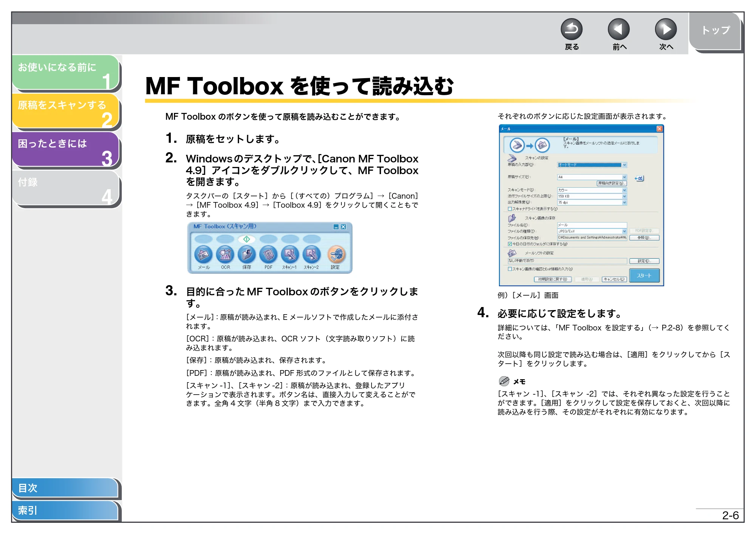756x534 pixels.
Task: Click the 原稿向き設定 button
Action: (x=612, y=184)
